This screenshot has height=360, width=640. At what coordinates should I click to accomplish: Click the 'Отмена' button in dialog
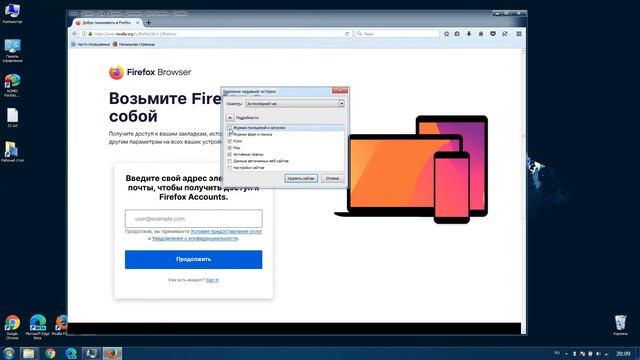pyautogui.click(x=332, y=178)
